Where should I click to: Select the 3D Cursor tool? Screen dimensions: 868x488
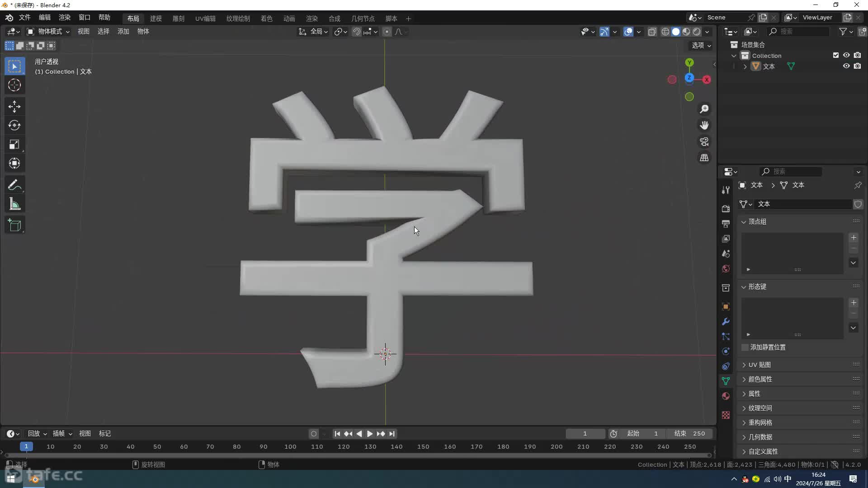(x=14, y=85)
